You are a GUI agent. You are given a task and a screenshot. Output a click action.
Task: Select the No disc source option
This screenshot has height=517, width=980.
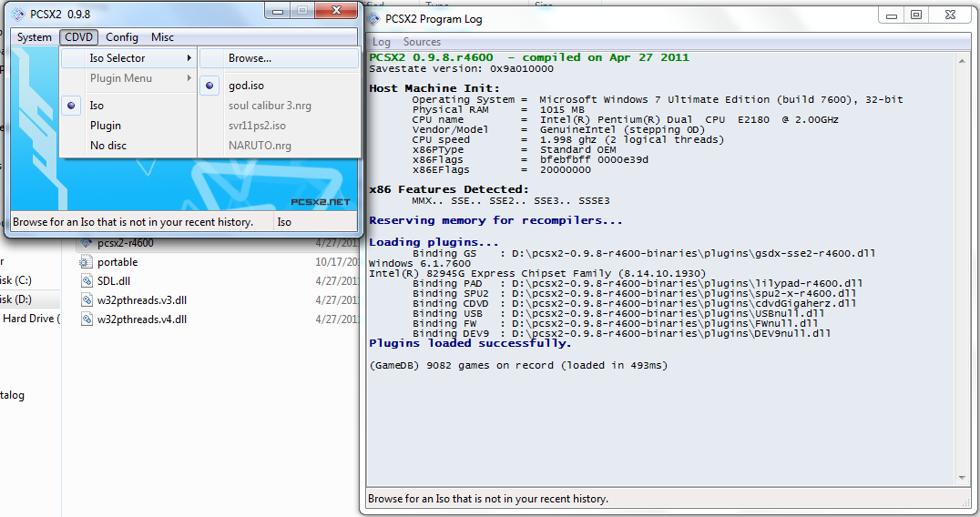[128, 146]
